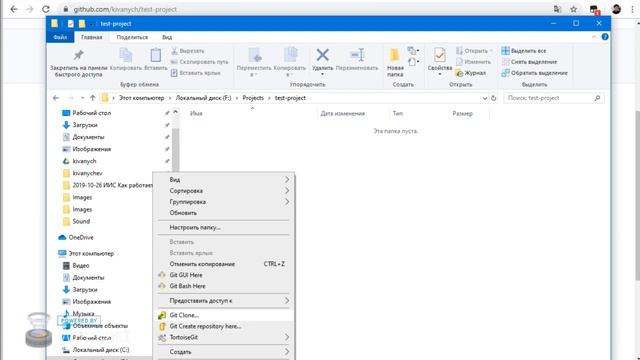Click Chrome translate page icon

(x=557, y=9)
